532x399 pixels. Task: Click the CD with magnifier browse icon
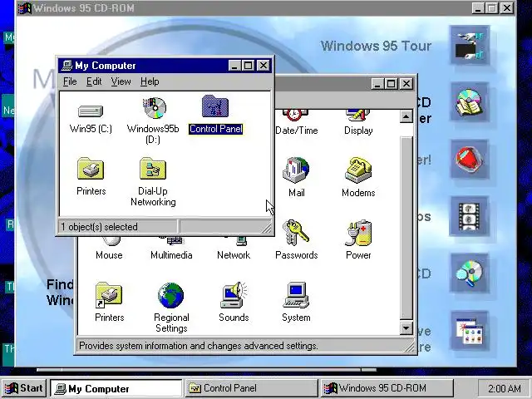pyautogui.click(x=470, y=273)
